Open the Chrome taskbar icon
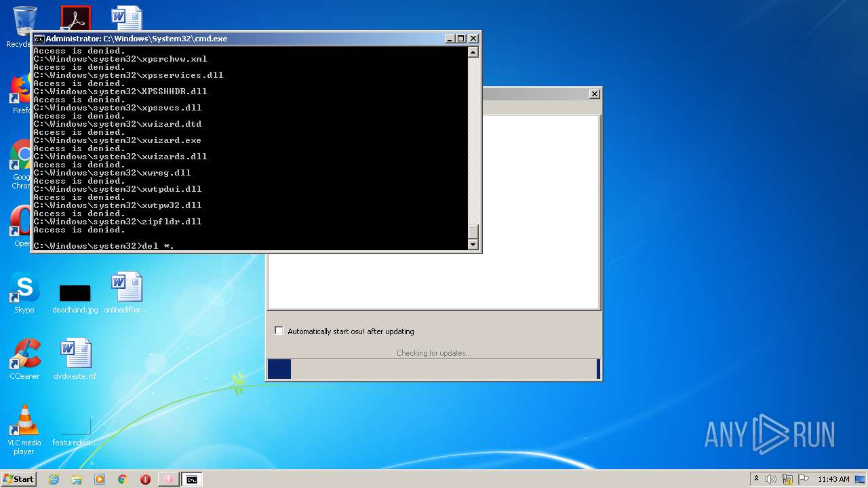 click(123, 479)
